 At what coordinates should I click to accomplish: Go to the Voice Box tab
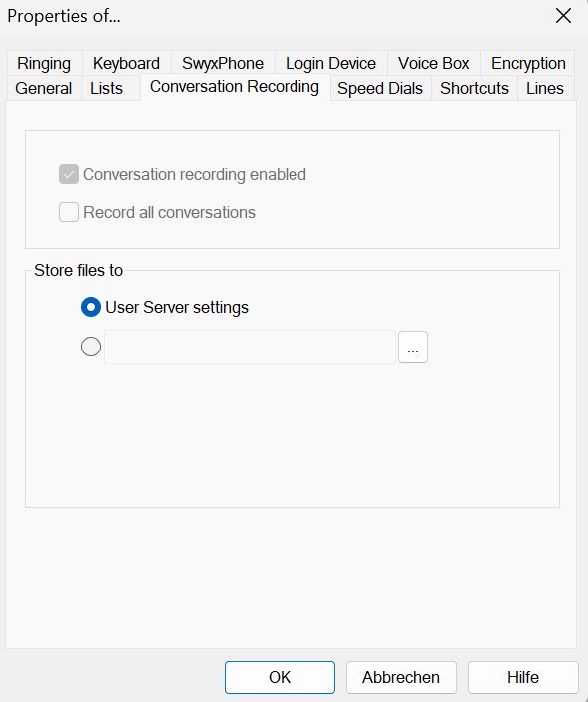(433, 63)
